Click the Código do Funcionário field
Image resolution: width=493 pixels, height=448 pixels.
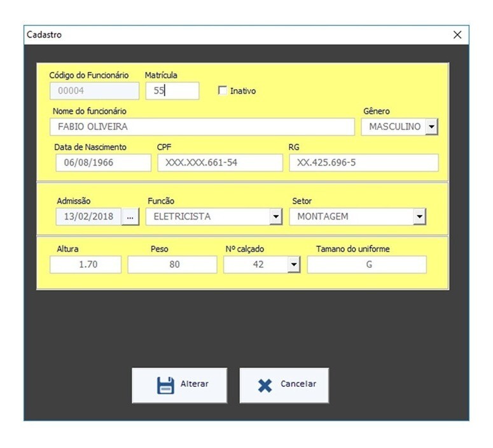coord(94,91)
